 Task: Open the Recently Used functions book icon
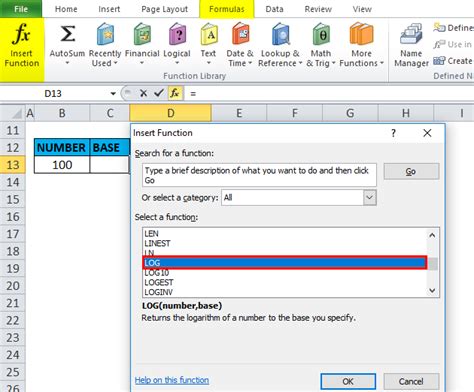[x=105, y=34]
